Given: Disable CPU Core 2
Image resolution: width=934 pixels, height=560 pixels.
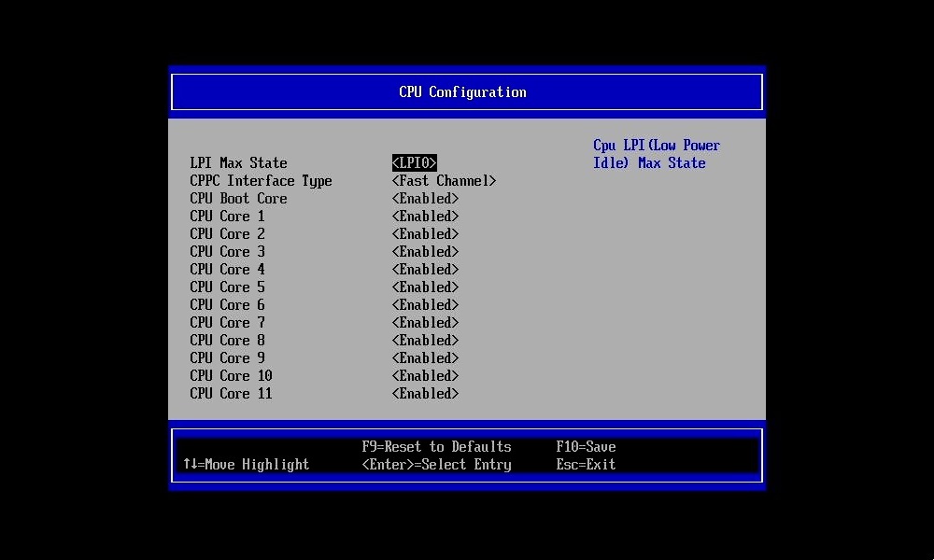Looking at the screenshot, I should coord(425,233).
